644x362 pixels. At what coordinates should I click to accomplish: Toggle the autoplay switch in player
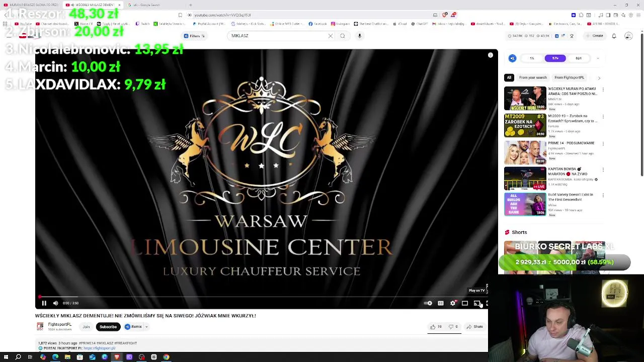point(428,303)
